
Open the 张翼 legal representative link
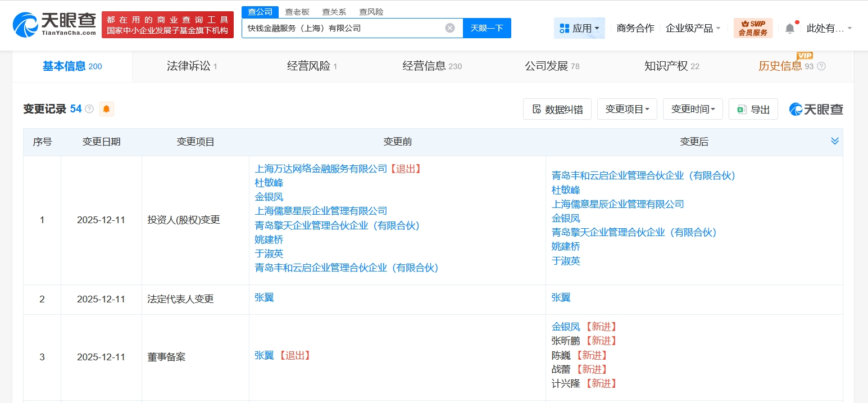click(x=264, y=298)
